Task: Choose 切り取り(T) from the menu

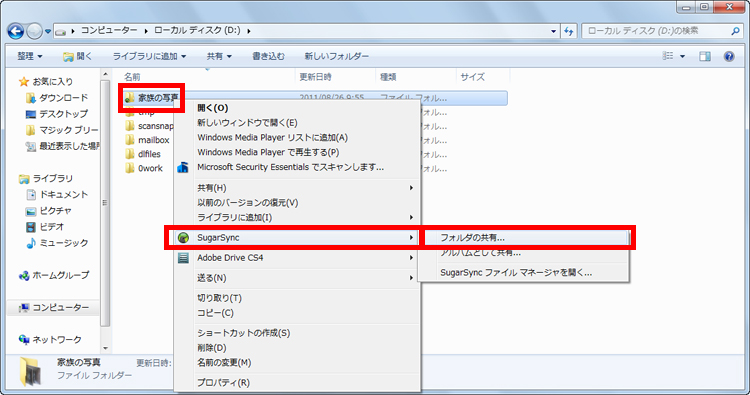Action: pos(297,298)
